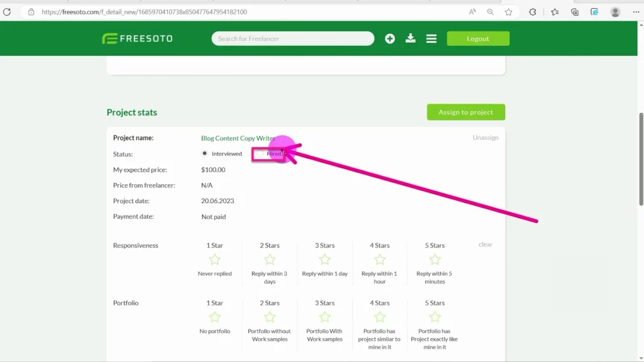Viewport: 644px width, 362px height.
Task: Click the No portfolio description
Action: pos(215,331)
